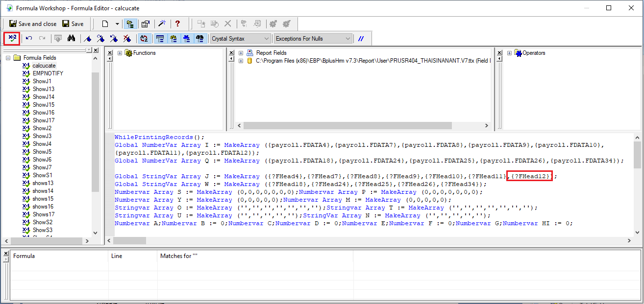Image resolution: width=644 pixels, height=304 pixels.
Task: Click the Check formula (X+2) icon
Action: 12,38
